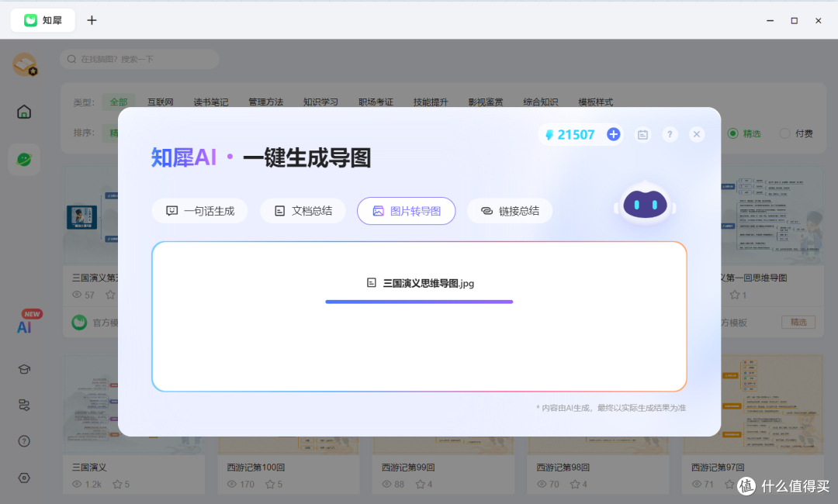
Task: Open the settings hexagon icon in sidebar
Action: point(24,478)
